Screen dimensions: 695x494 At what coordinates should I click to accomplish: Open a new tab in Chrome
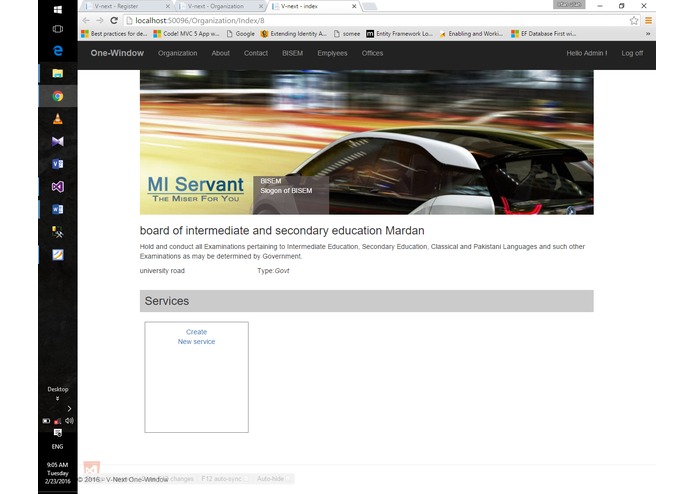pos(370,6)
